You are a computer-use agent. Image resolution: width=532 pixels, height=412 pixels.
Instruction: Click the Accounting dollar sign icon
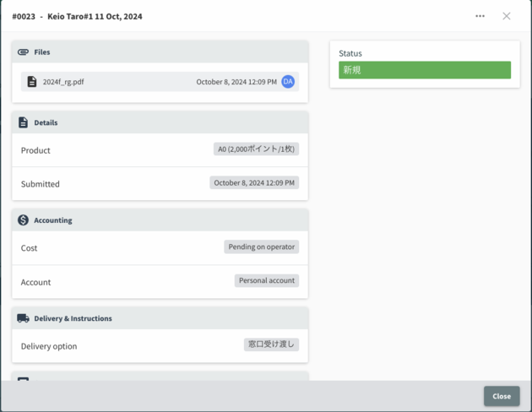23,220
